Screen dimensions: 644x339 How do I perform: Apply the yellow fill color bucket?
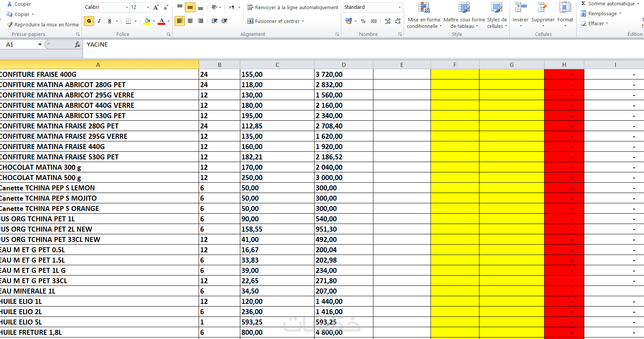click(147, 21)
